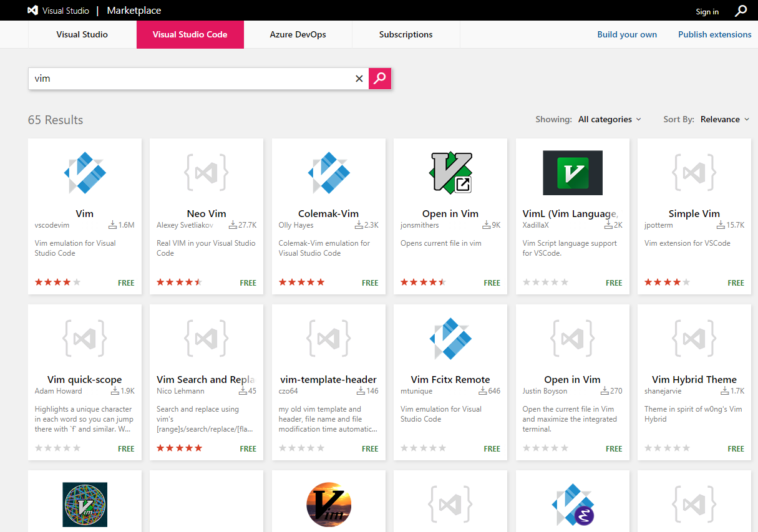Open the header search magnifier icon
The image size is (758, 532).
[x=741, y=11]
